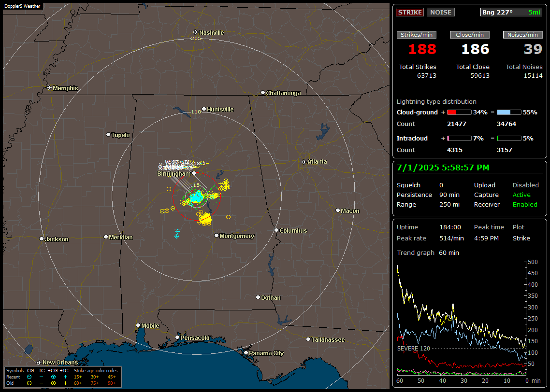Click the Doppler5 Weather title label
This screenshot has height=392, width=550.
[22, 6]
